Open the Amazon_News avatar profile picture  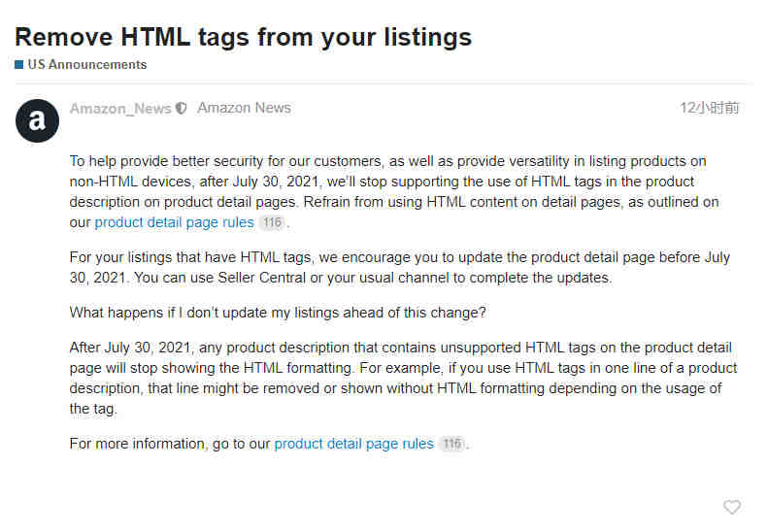[x=37, y=120]
